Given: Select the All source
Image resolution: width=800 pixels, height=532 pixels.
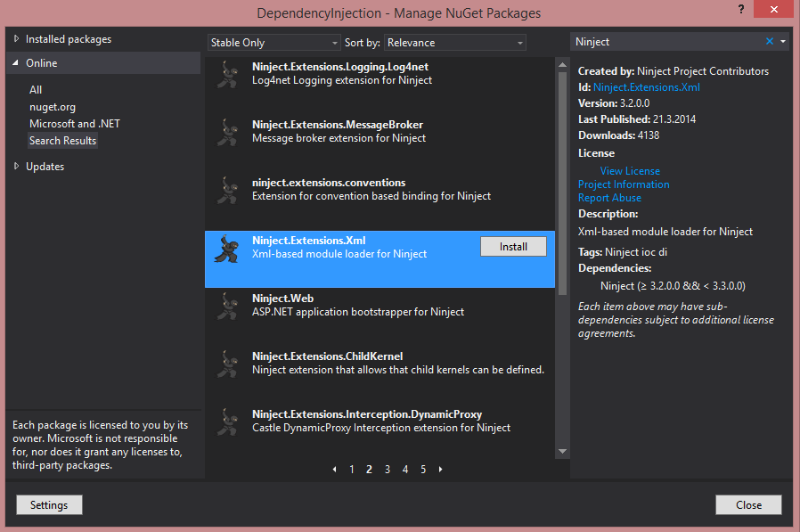Looking at the screenshot, I should pyautogui.click(x=36, y=90).
